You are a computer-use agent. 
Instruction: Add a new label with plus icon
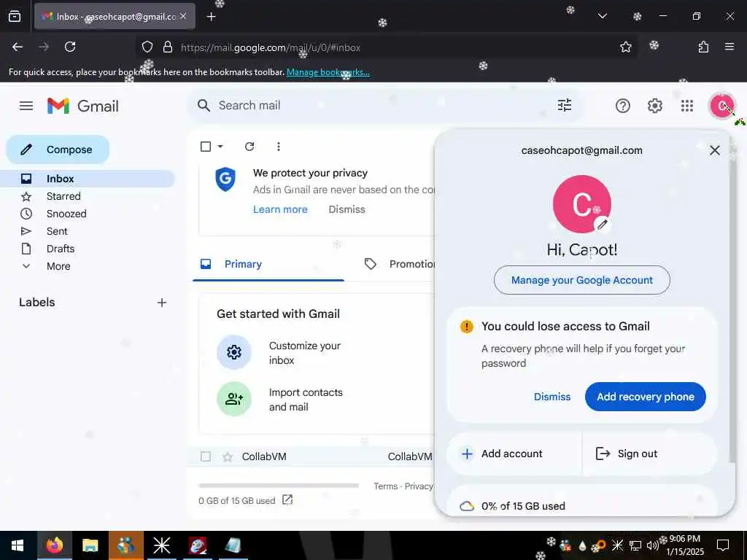tap(162, 303)
